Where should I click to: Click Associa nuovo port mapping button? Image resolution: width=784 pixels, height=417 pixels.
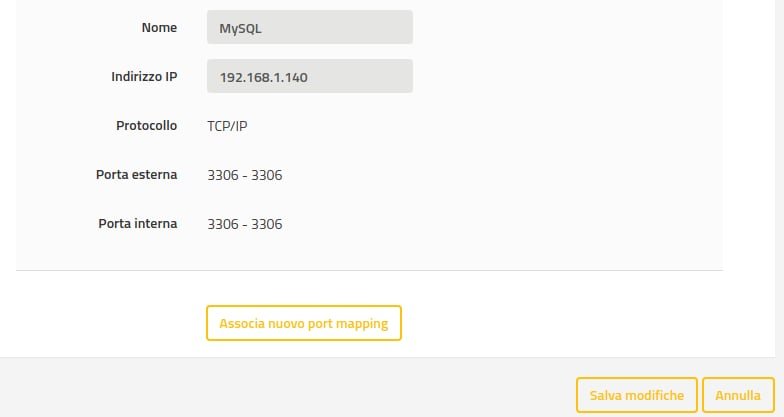click(303, 323)
